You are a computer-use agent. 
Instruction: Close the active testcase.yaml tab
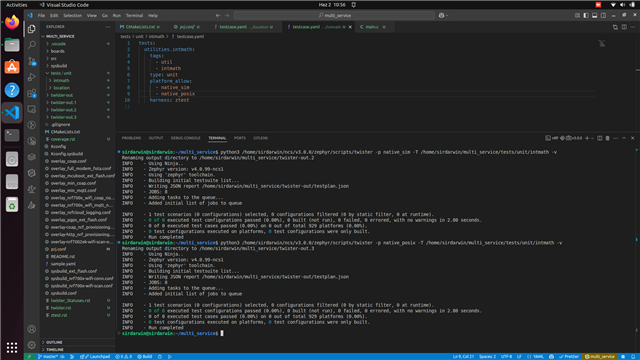(x=350, y=27)
